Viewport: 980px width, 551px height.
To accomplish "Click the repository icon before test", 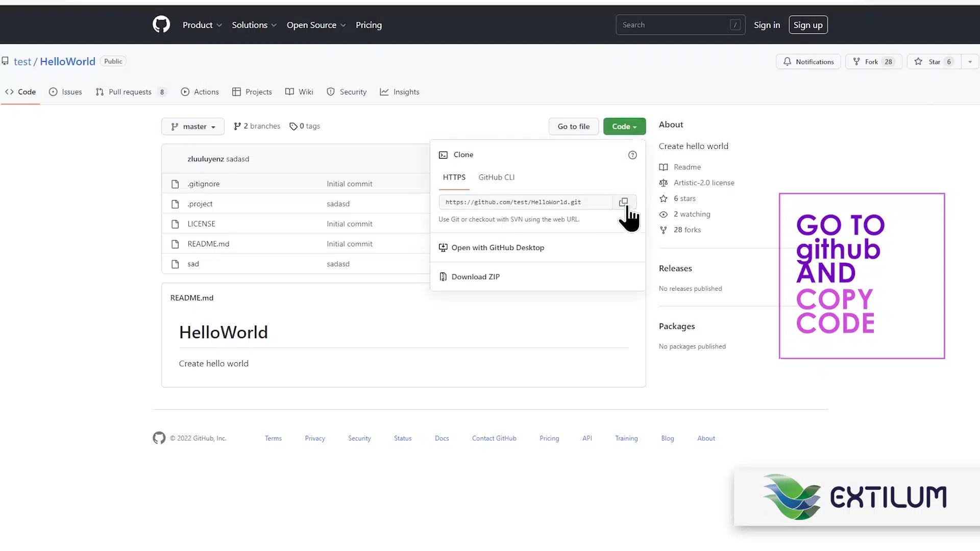I will (x=5, y=61).
